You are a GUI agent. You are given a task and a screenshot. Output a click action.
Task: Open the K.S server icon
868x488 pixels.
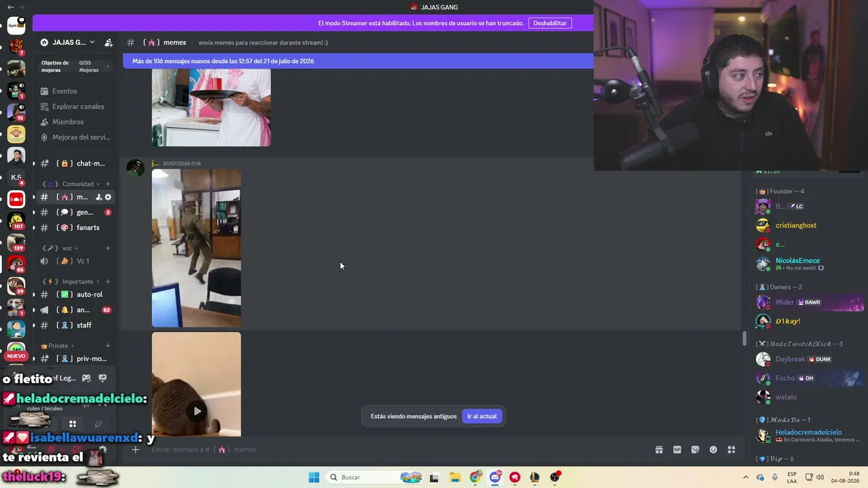(x=16, y=178)
